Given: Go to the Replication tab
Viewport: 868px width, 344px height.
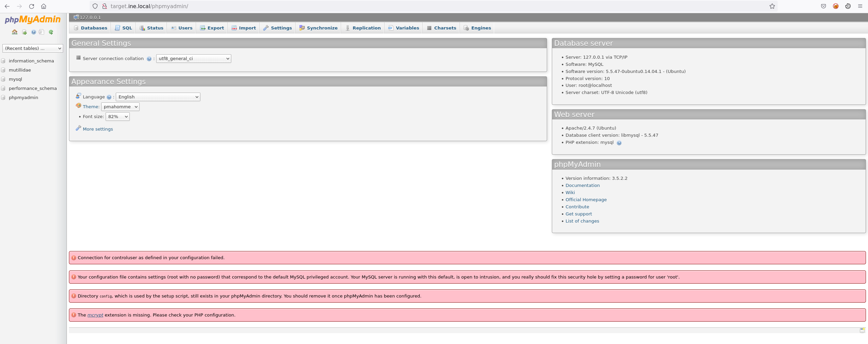Looking at the screenshot, I should tap(363, 28).
